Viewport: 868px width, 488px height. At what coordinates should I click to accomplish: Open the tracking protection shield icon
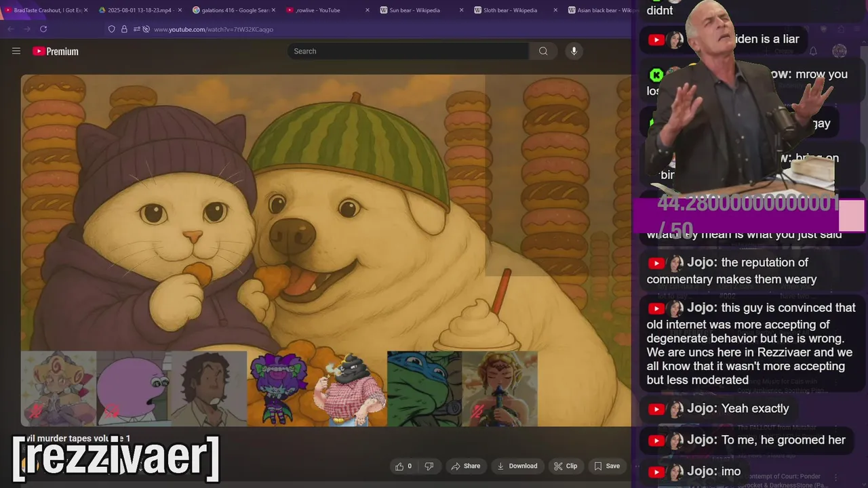112,29
